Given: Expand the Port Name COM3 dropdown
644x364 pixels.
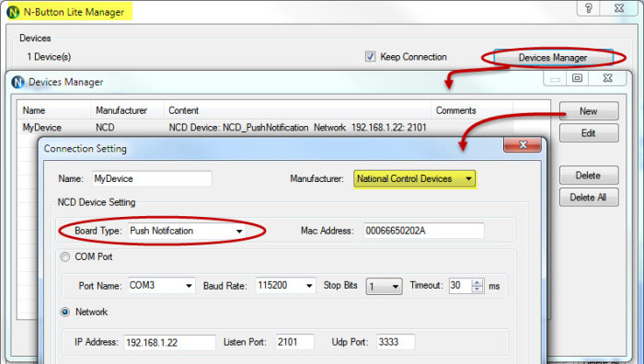Looking at the screenshot, I should (x=161, y=286).
